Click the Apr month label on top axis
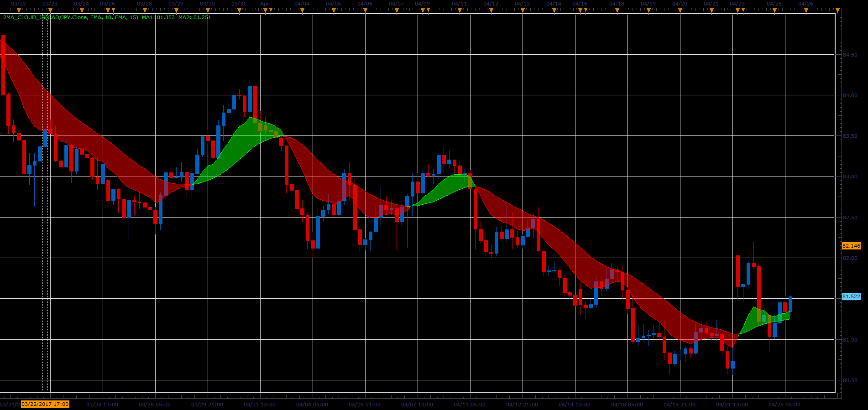The height and width of the screenshot is (410, 868). 265,4
